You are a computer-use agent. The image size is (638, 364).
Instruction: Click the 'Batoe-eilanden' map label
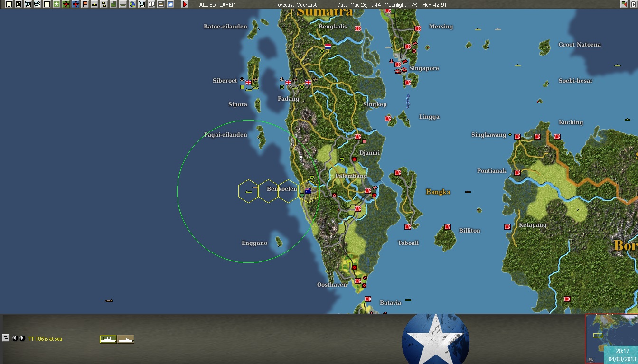tap(225, 27)
